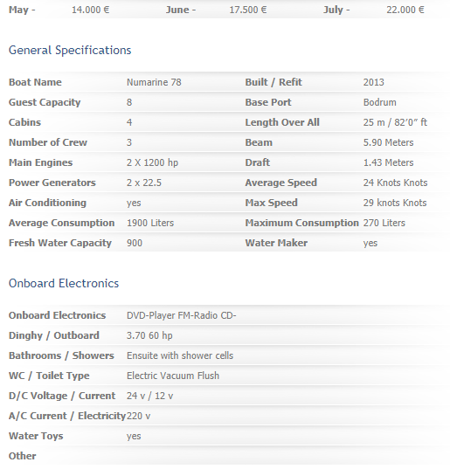The height and width of the screenshot is (476, 450).
Task: Select the Guest Capacity label
Action: (45, 102)
